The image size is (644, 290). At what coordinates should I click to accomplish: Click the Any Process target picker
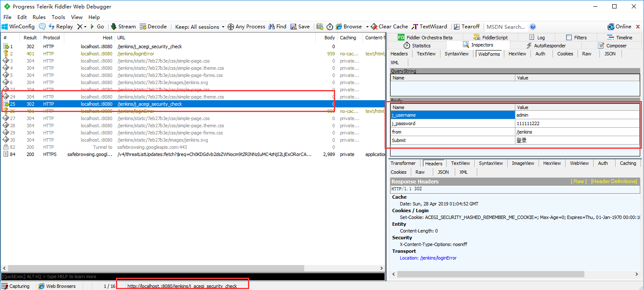click(x=246, y=27)
